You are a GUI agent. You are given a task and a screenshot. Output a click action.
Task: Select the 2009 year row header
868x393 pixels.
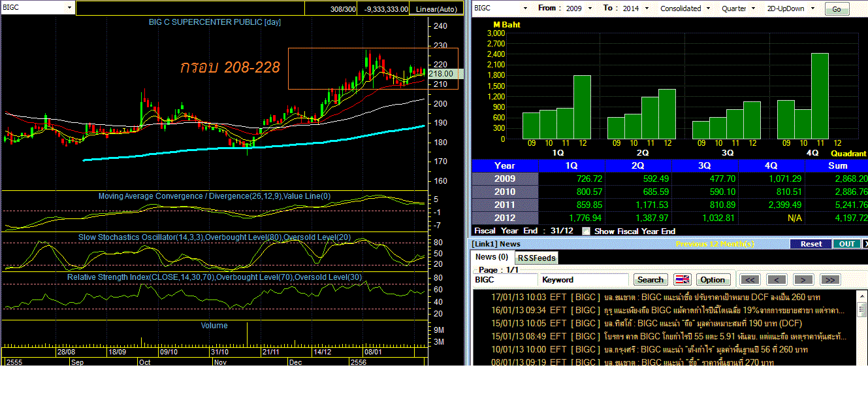click(x=505, y=179)
